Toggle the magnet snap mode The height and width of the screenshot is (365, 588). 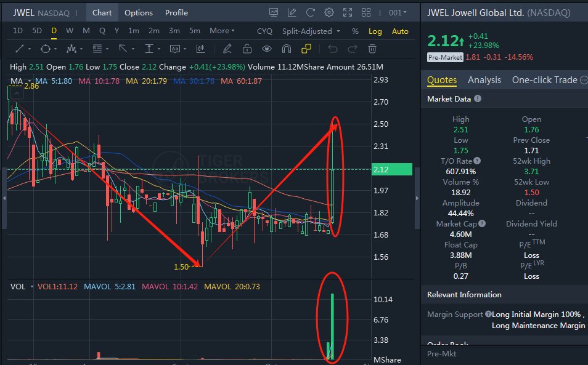coord(287,49)
